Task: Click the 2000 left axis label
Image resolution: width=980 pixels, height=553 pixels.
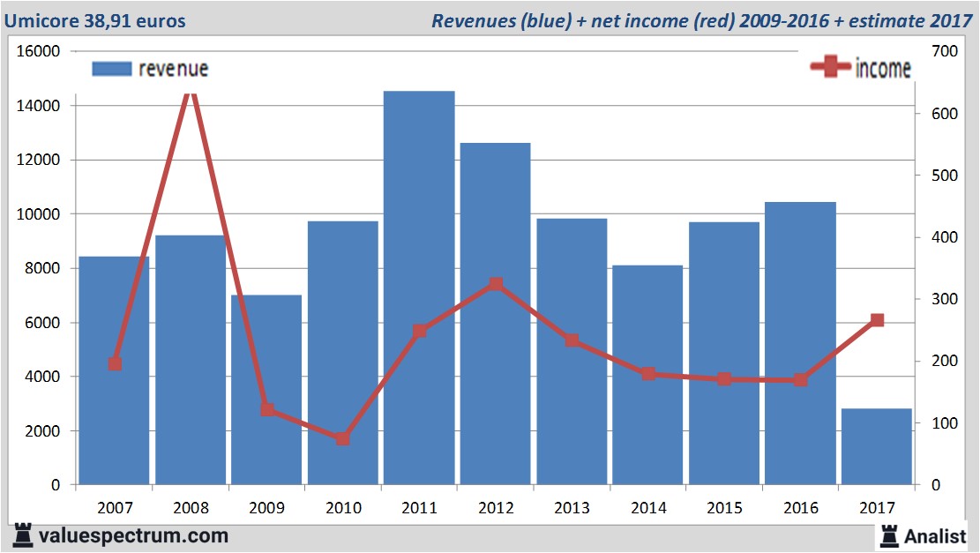Action: (x=42, y=431)
